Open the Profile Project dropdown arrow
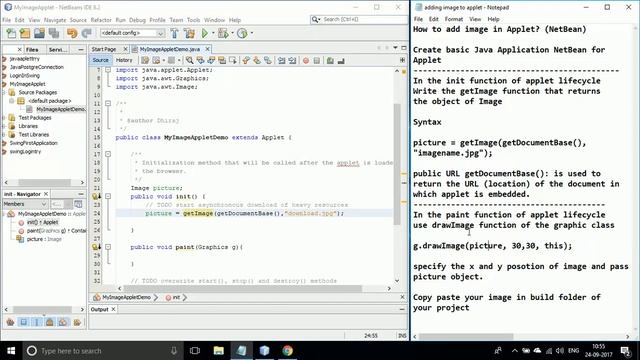Image resolution: width=640 pixels, height=360 pixels. 251,33
